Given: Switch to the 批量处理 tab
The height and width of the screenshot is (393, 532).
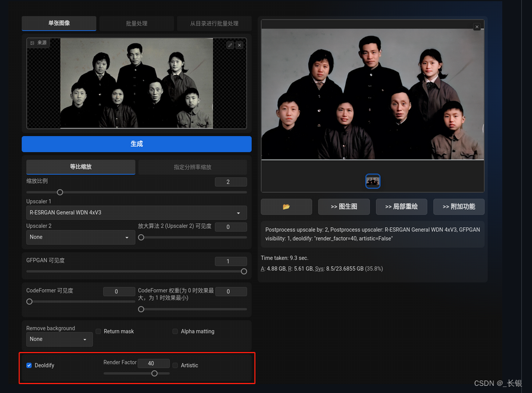Looking at the screenshot, I should [x=136, y=23].
